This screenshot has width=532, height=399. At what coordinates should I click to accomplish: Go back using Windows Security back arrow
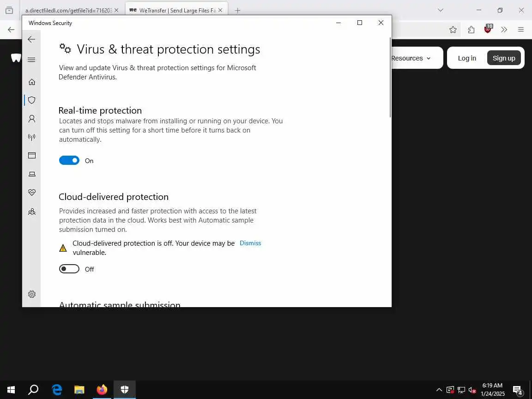click(31, 39)
